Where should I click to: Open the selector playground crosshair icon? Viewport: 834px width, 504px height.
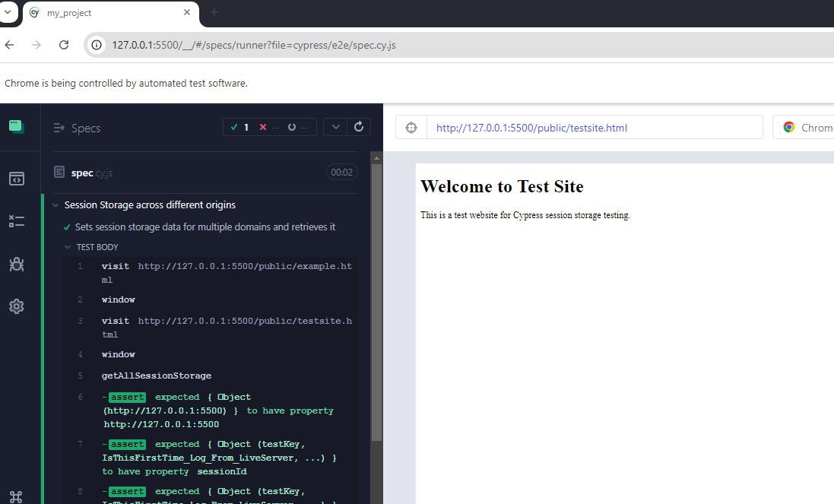pos(411,128)
